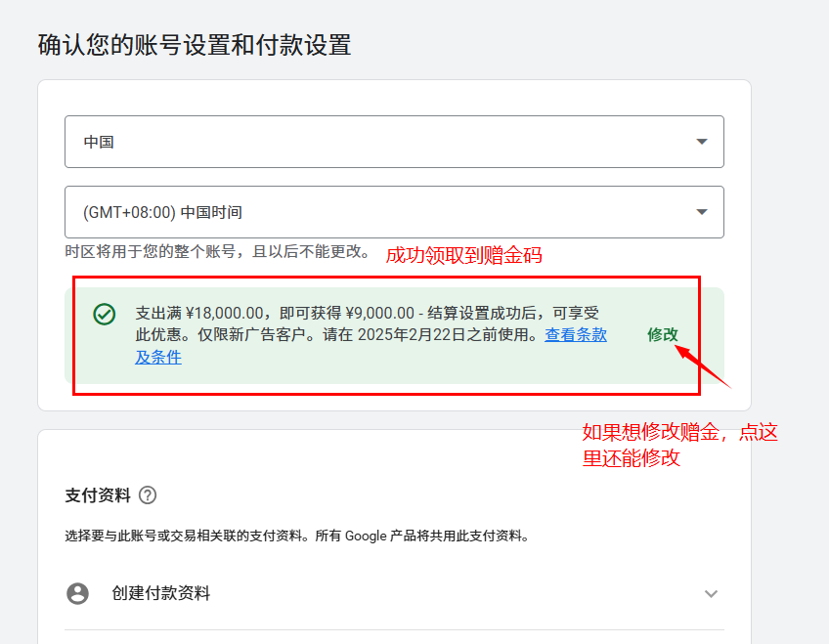Image resolution: width=829 pixels, height=644 pixels.
Task: Open the 查看条款及条件 link
Action: click(575, 335)
